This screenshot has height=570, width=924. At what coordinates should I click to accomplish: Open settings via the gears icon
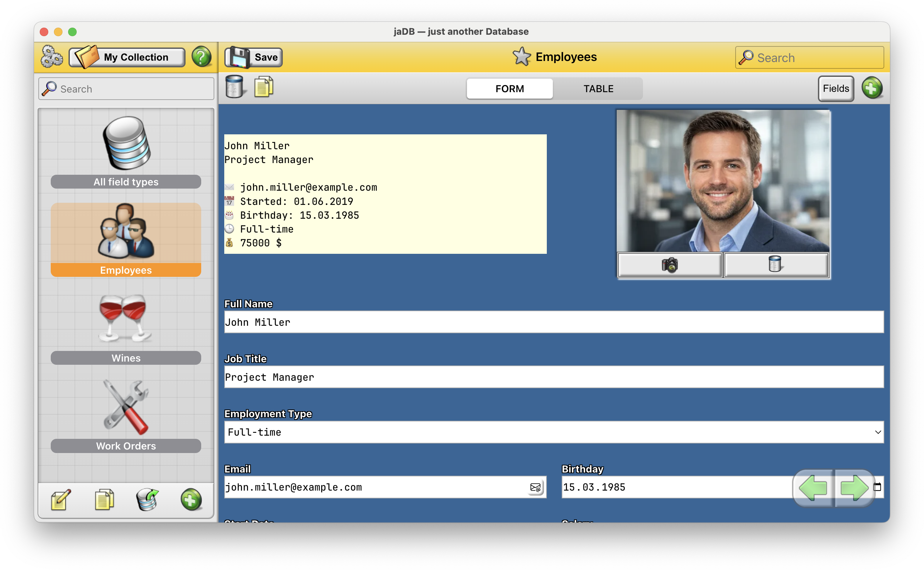pos(52,57)
